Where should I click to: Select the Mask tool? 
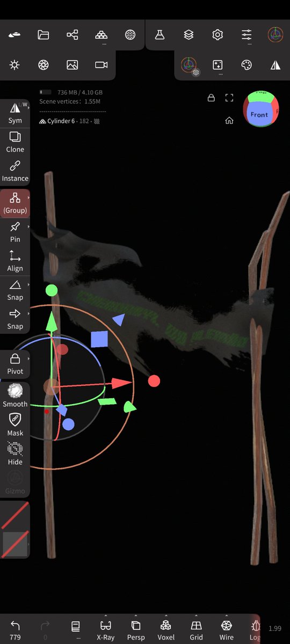[15, 425]
